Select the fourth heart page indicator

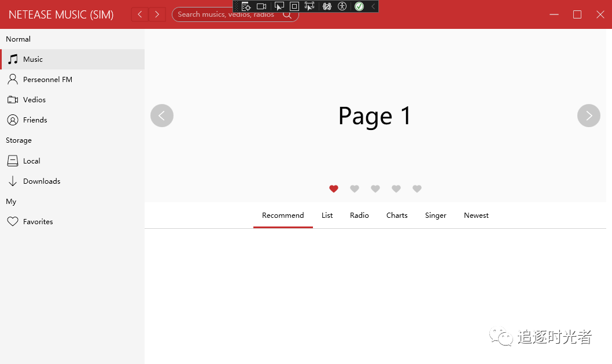click(x=396, y=188)
